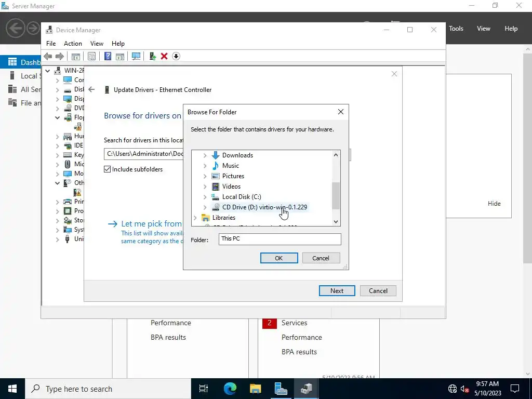The width and height of the screenshot is (532, 399).
Task: Open View menu in Server Manager
Action: tap(484, 29)
